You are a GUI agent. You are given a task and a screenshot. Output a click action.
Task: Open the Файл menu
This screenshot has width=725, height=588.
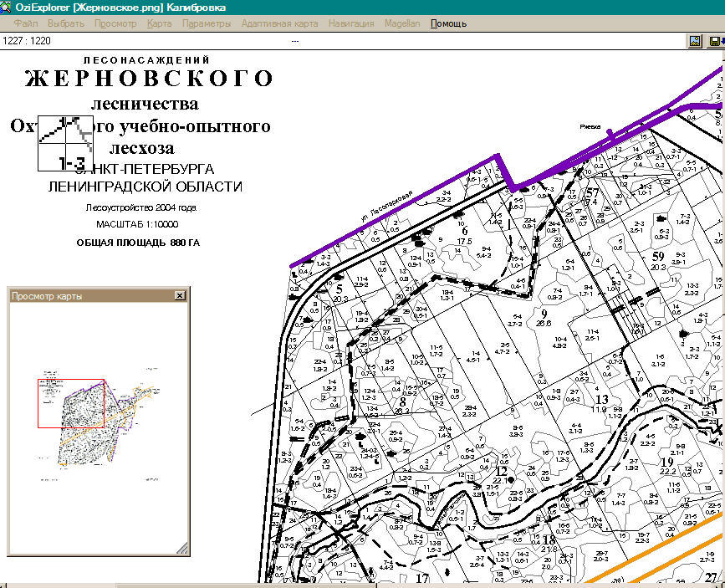tap(25, 23)
